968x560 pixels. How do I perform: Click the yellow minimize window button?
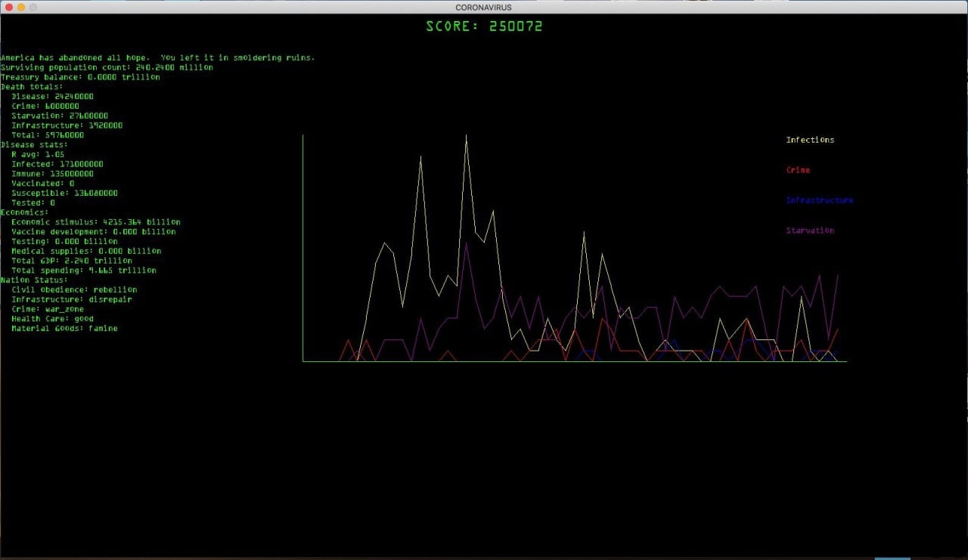(x=20, y=7)
